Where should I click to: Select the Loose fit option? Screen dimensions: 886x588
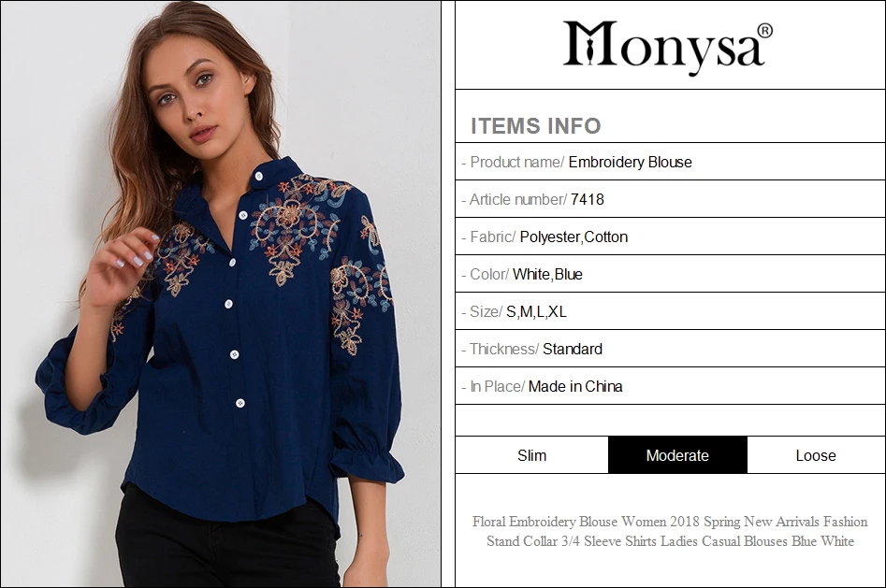click(x=816, y=455)
